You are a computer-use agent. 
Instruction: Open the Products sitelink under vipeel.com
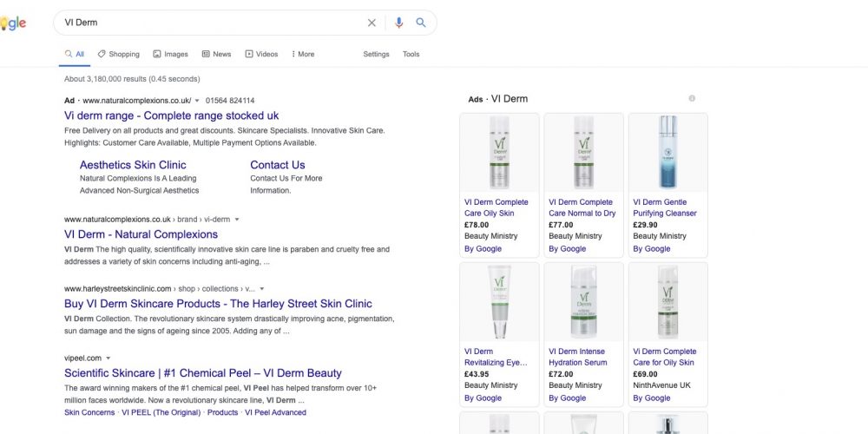pos(222,412)
